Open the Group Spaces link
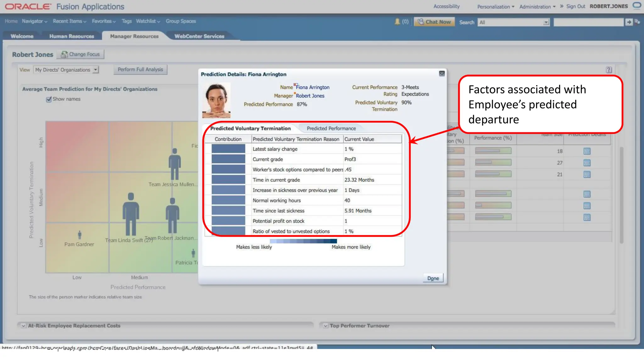This screenshot has width=644, height=362. point(181,21)
